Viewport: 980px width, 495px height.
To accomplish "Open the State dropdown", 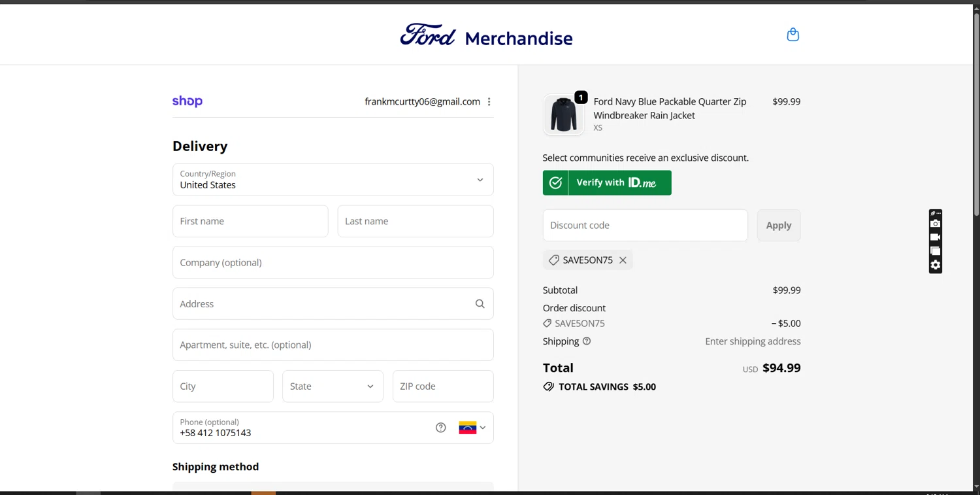I will [333, 386].
